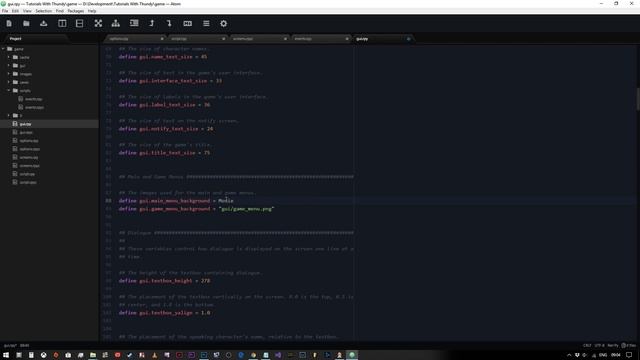Click the save file toolbar icon
The image size is (640, 360).
coord(44,24)
